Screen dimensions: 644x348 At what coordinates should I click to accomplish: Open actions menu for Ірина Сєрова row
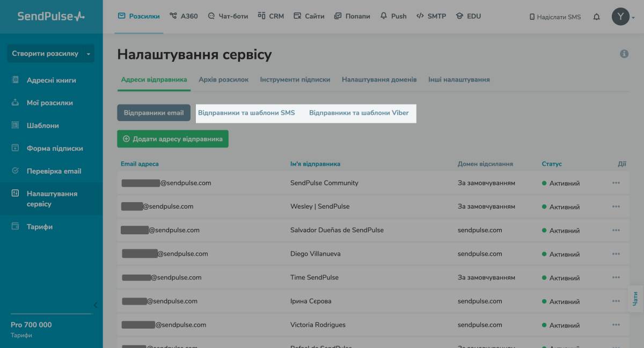616,301
